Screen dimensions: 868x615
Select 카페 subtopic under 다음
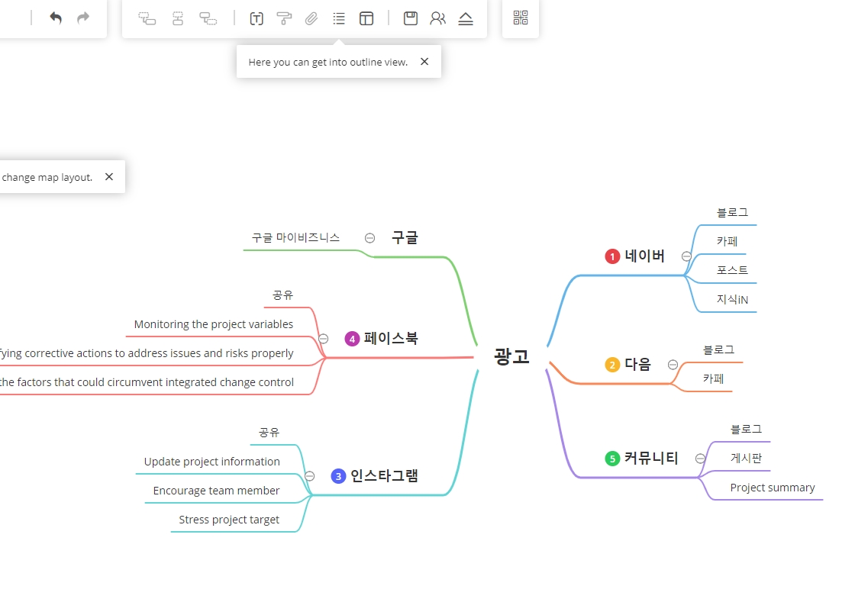713,379
